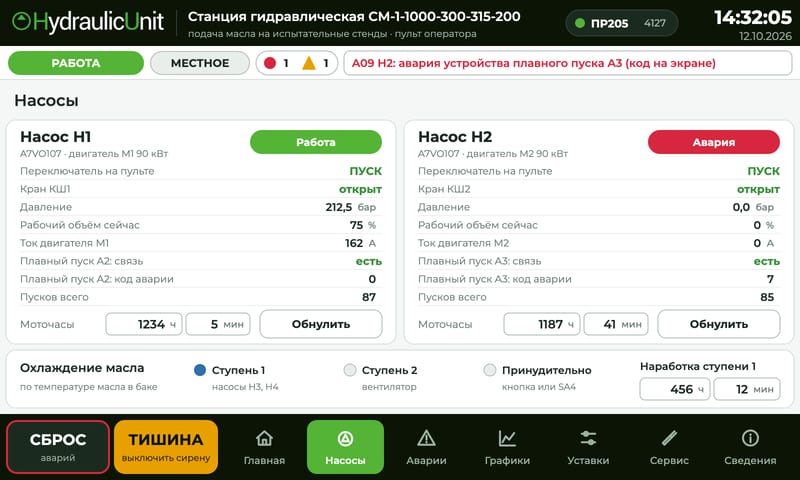Select cooling mode Ступень 2 radio

[x=349, y=370]
